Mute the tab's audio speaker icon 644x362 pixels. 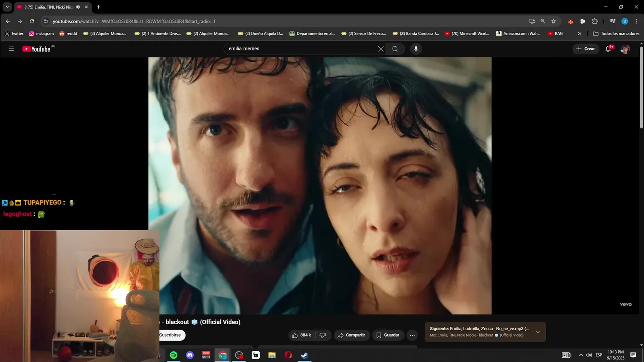(78, 7)
